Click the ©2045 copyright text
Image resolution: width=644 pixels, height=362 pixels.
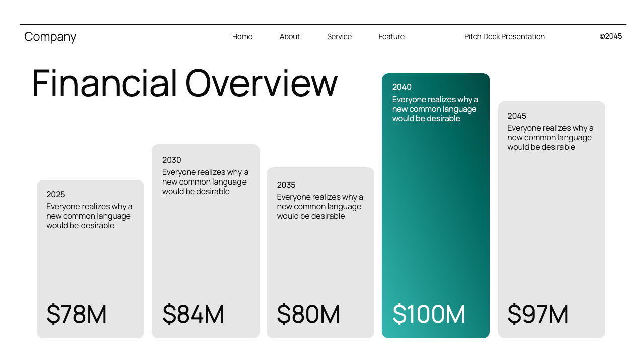[611, 36]
